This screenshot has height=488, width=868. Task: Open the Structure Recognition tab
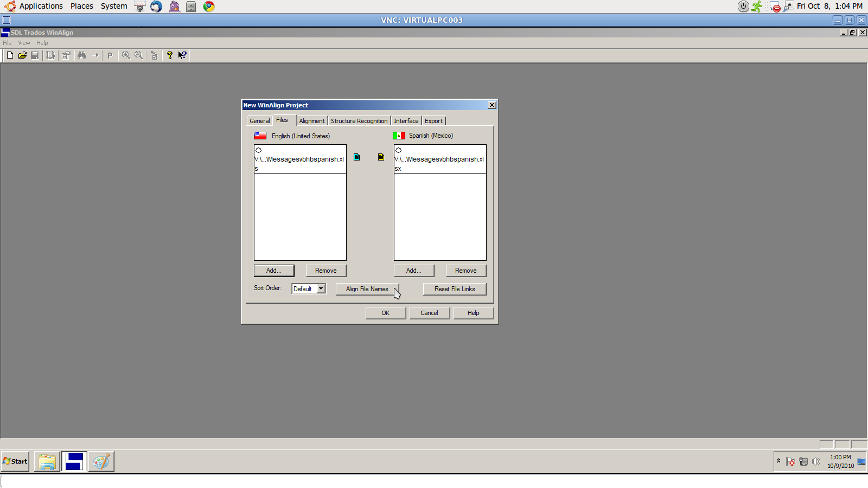(359, 121)
